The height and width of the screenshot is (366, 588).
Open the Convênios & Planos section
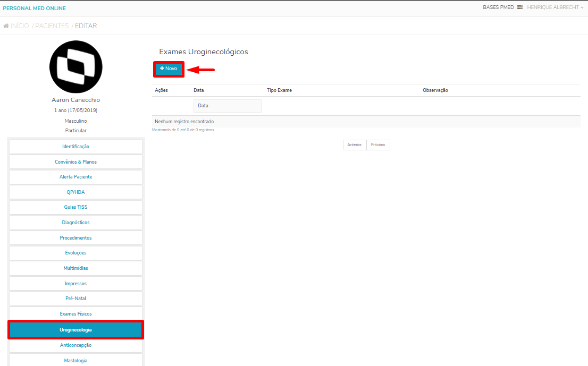pyautogui.click(x=75, y=162)
